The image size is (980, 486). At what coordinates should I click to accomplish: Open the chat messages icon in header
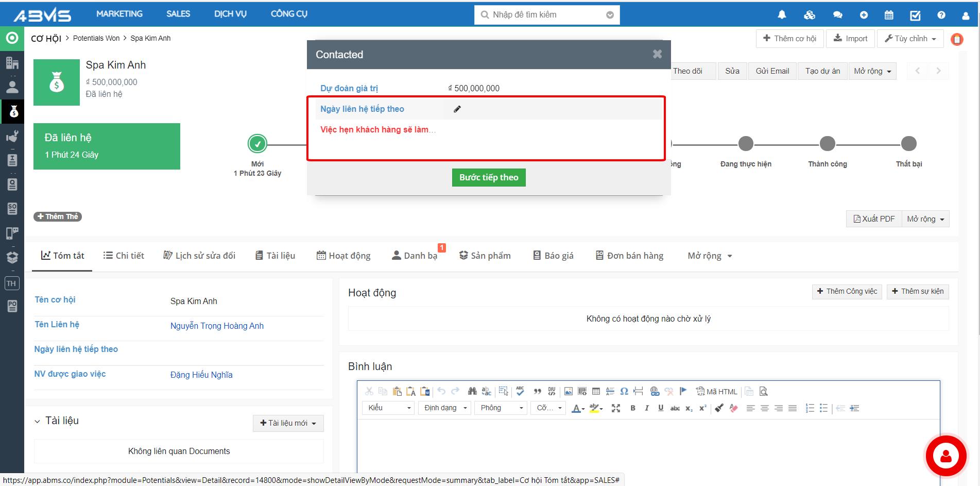(838, 15)
